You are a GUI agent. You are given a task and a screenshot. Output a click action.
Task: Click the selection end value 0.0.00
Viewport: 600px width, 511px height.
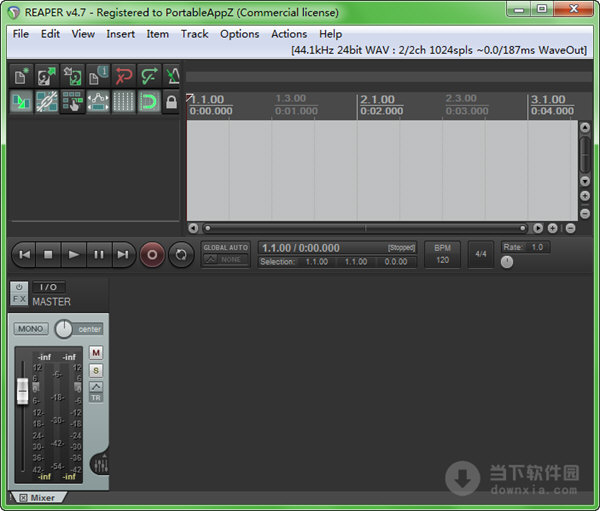click(396, 262)
